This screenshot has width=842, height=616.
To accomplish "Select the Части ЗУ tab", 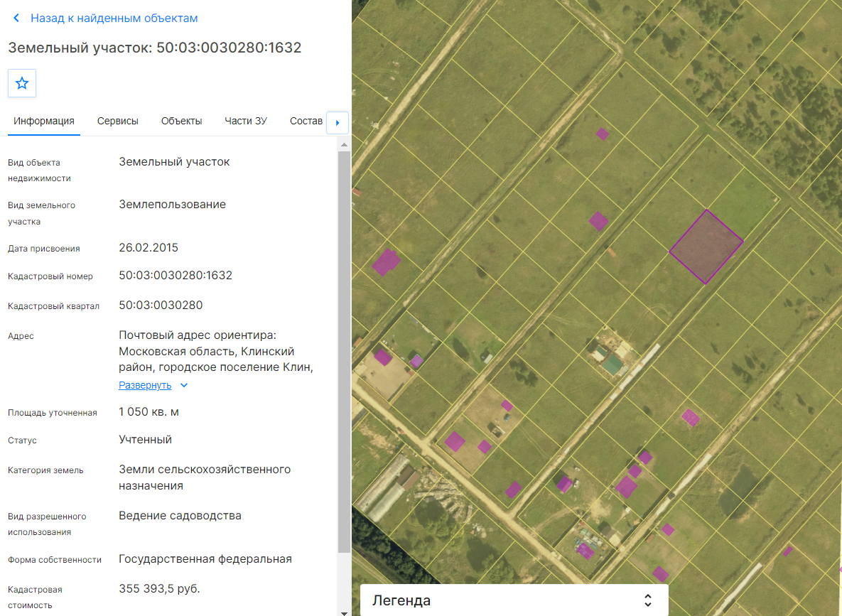I will [245, 121].
